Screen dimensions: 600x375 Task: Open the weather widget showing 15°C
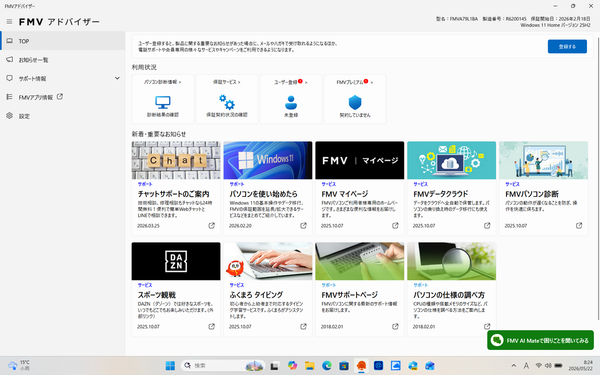pyautogui.click(x=19, y=365)
